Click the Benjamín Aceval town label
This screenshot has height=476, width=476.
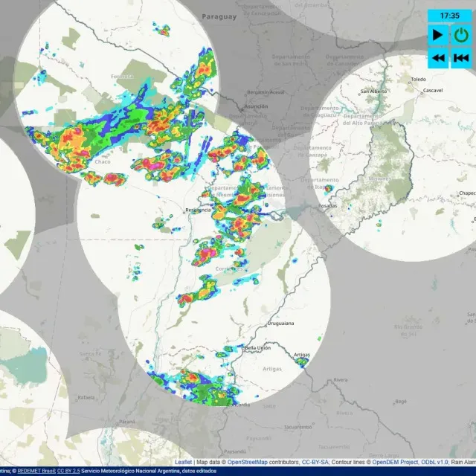click(266, 92)
